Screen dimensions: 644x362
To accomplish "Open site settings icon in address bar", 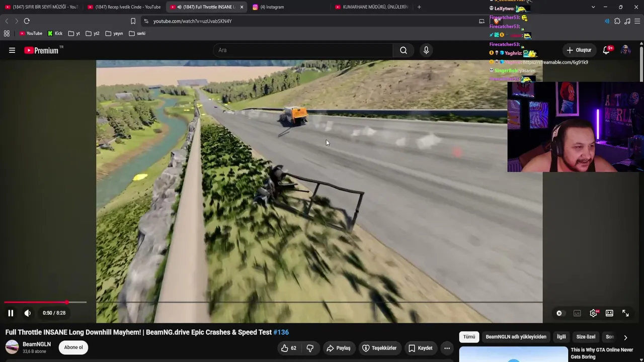I will click(x=146, y=21).
